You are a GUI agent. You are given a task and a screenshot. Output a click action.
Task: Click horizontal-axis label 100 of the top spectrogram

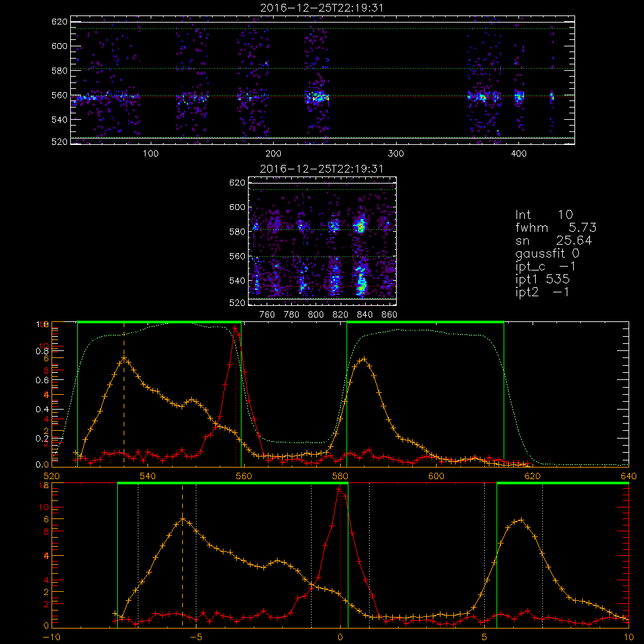click(150, 154)
